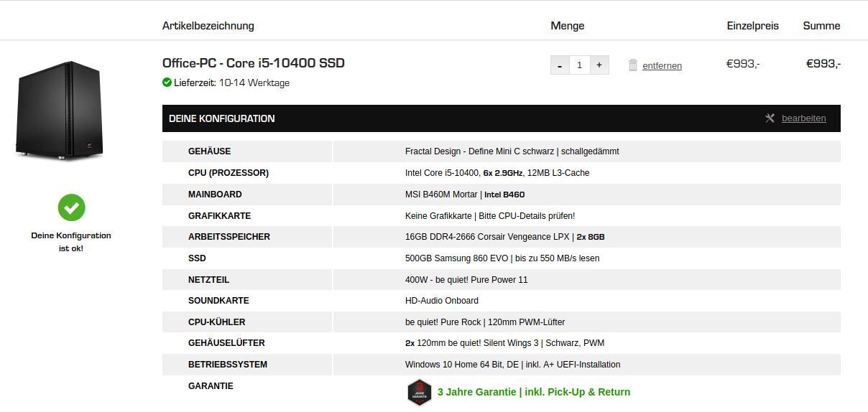The image size is (868, 412).
Task: Select the BETRIEBSSYSTEM row label
Action: [x=228, y=364]
